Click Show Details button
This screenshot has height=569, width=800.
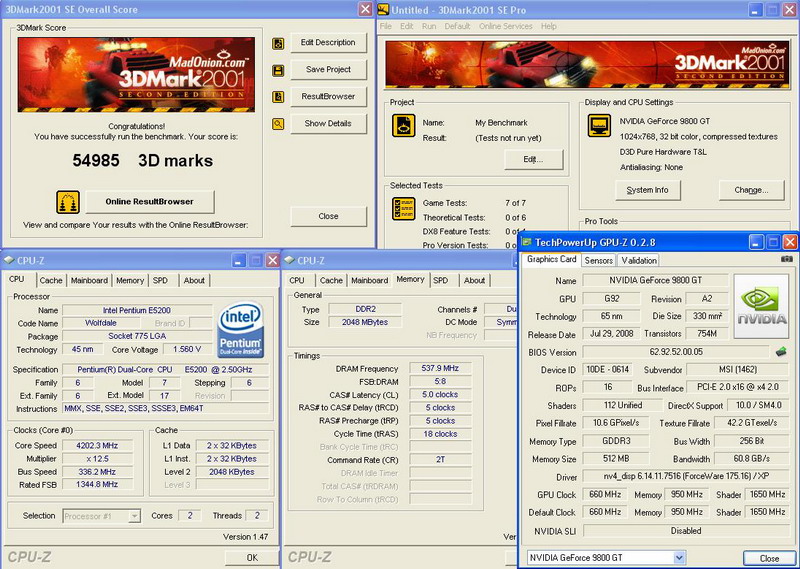point(328,123)
